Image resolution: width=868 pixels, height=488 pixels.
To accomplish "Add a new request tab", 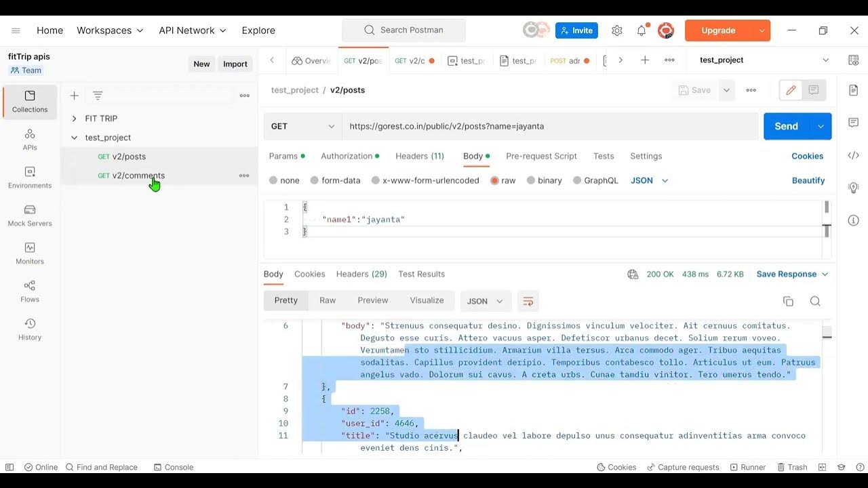I will coord(645,60).
